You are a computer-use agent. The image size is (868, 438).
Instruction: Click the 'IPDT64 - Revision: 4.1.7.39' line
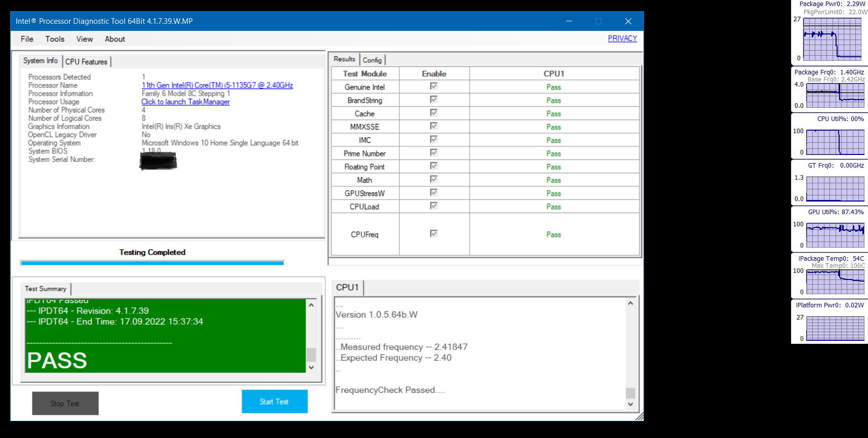point(88,311)
